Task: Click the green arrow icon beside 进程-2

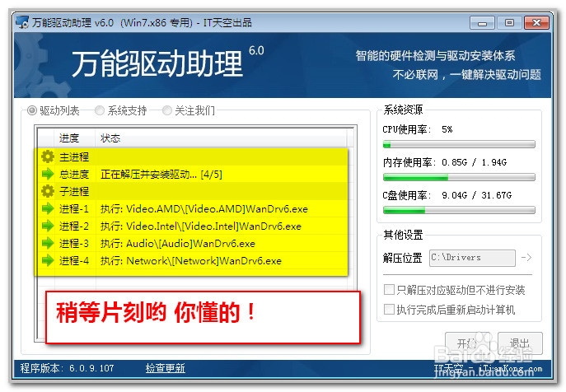Action: (47, 226)
